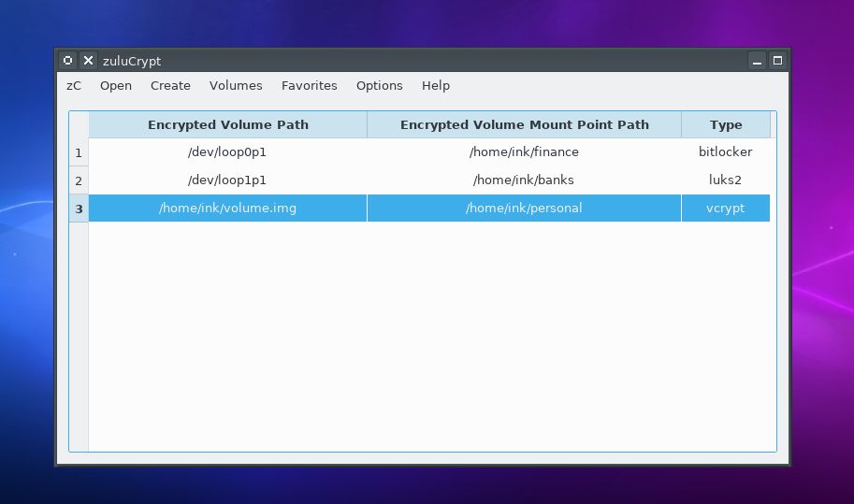Open the Options menu
This screenshot has height=504, width=854.
coord(379,85)
